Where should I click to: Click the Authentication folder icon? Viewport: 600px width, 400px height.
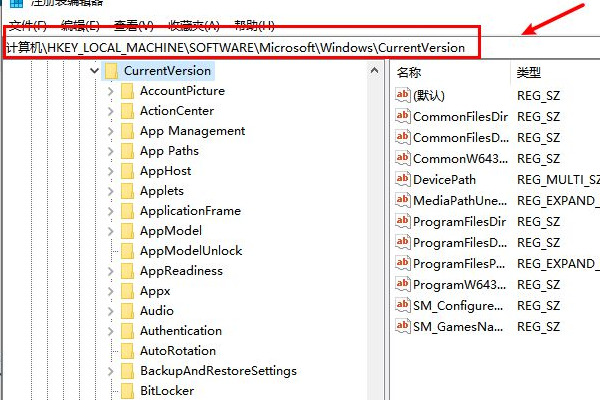[x=127, y=331]
